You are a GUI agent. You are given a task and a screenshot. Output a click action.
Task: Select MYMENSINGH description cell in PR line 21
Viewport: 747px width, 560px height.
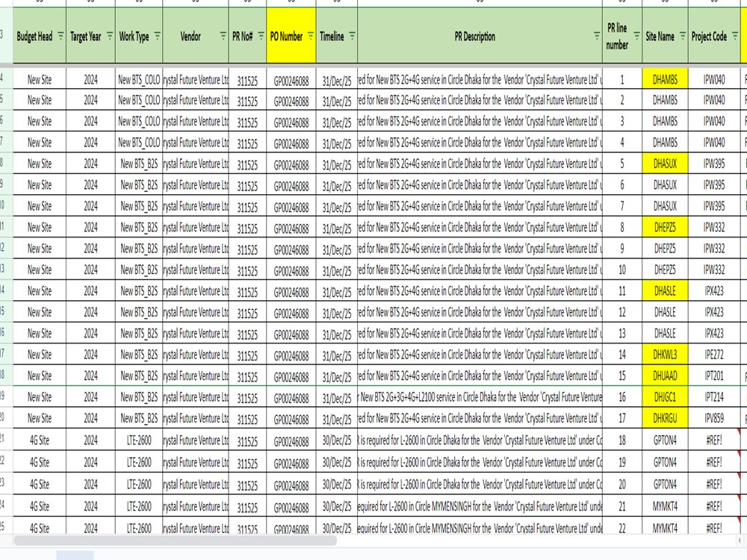(x=480, y=506)
